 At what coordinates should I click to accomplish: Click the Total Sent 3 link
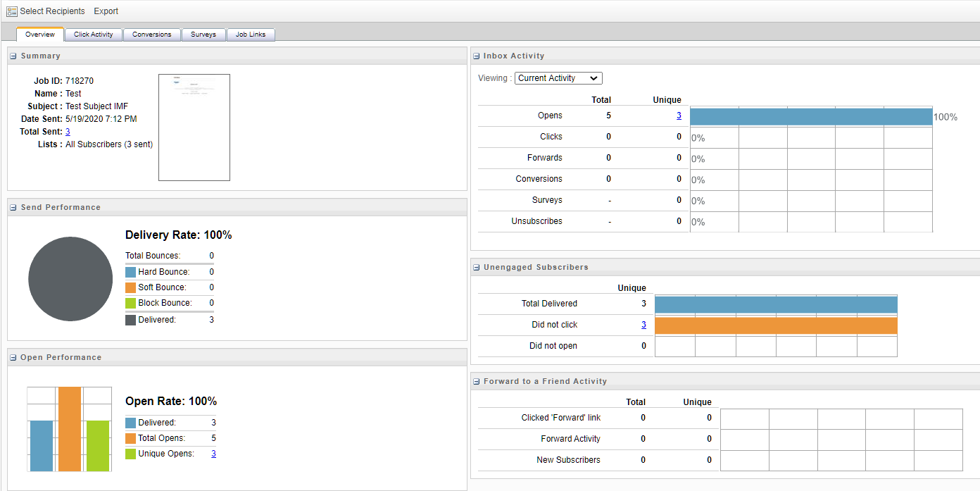click(x=68, y=132)
